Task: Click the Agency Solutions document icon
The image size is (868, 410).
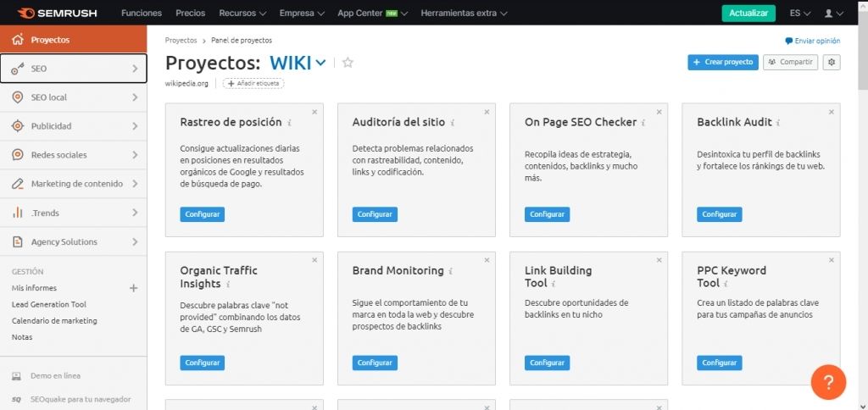Action: click(18, 241)
